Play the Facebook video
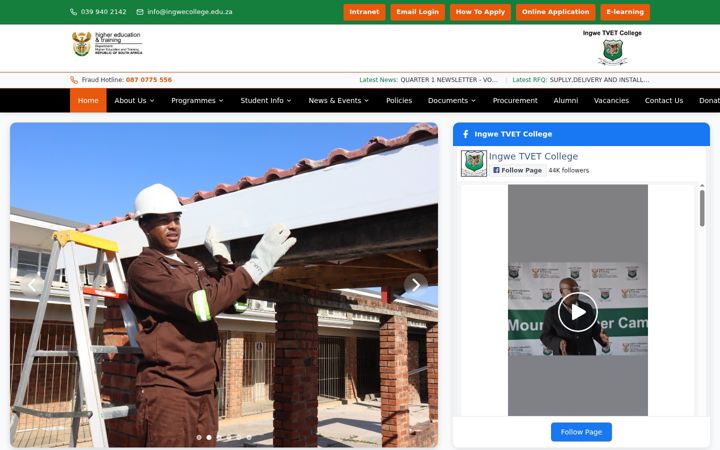 (x=578, y=312)
